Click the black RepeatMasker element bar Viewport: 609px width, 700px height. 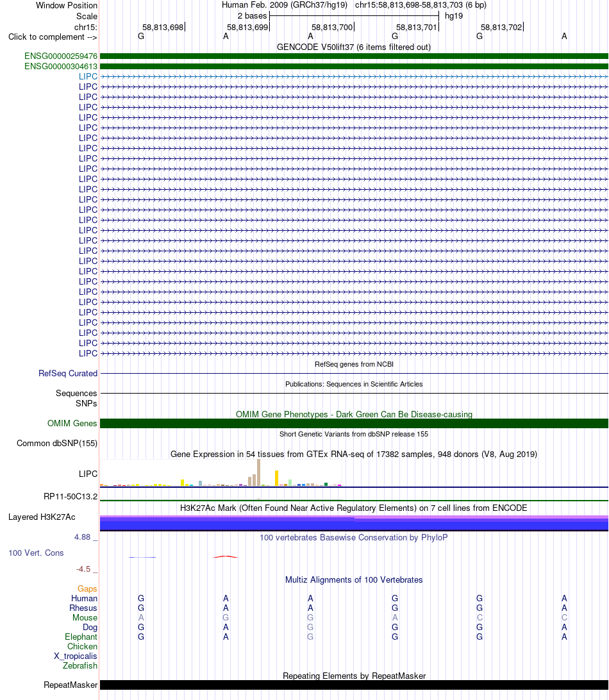click(354, 685)
